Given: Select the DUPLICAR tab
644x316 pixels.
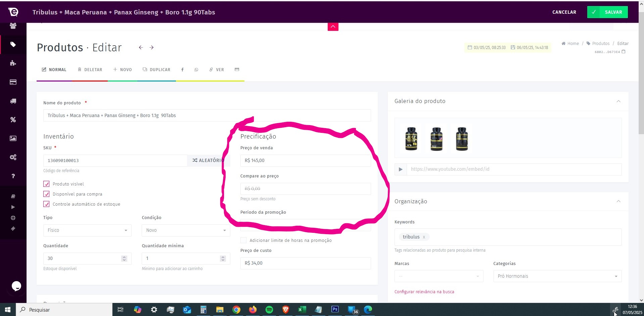Looking at the screenshot, I should pyautogui.click(x=156, y=70).
